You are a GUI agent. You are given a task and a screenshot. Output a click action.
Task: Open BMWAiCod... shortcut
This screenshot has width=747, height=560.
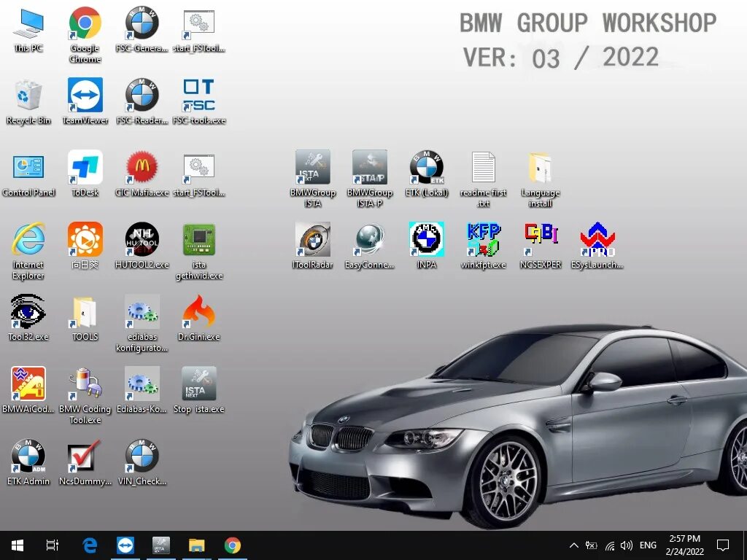click(28, 390)
